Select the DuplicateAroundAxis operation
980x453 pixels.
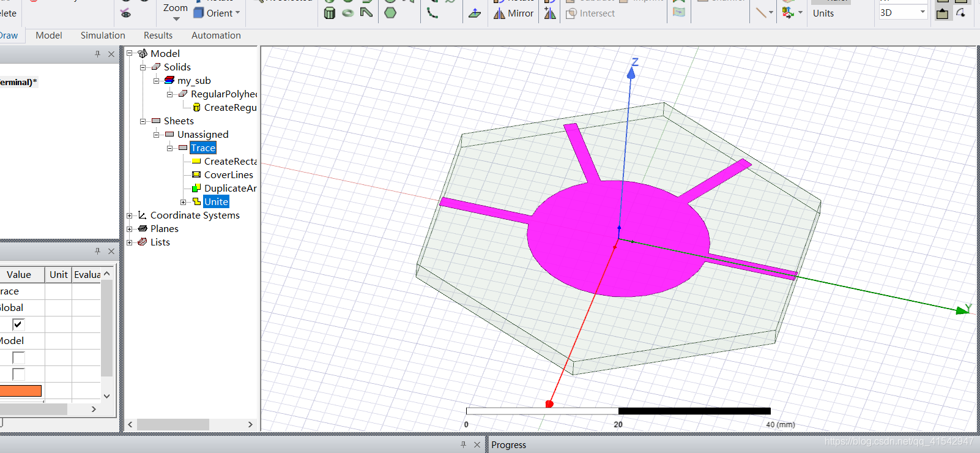[x=230, y=188]
